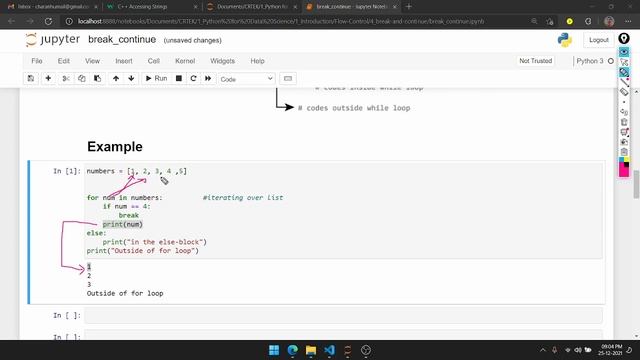
Task: Click the taskbar clock showing 09:04 PM
Action: click(611, 350)
